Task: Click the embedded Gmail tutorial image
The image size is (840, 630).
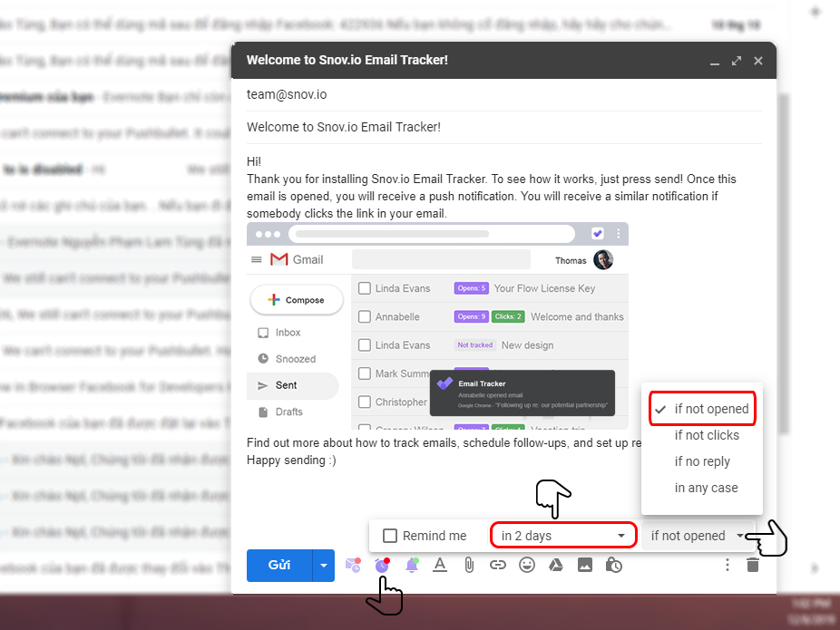Action: [437, 326]
